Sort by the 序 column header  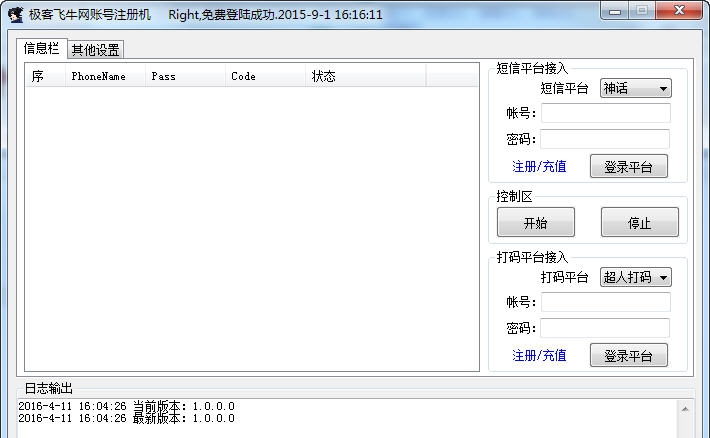45,76
